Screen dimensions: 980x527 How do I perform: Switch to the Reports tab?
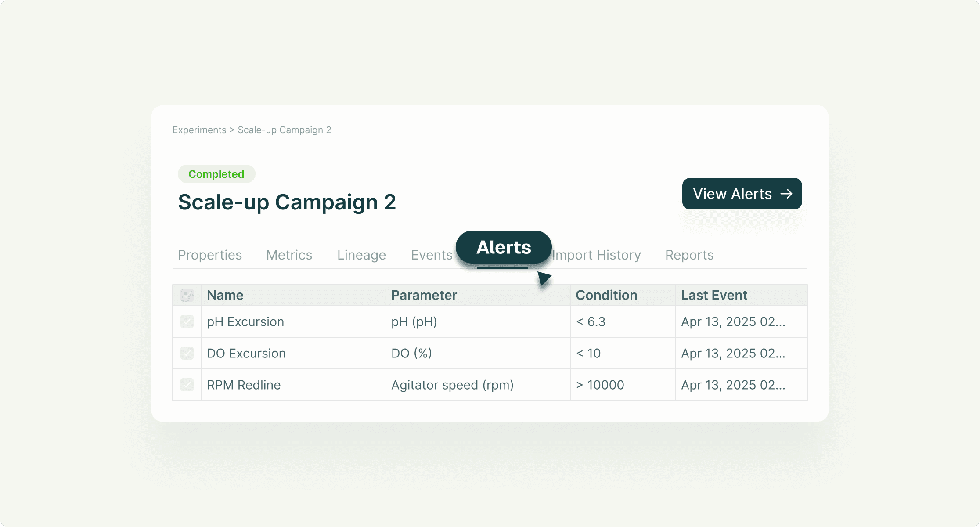coord(689,255)
